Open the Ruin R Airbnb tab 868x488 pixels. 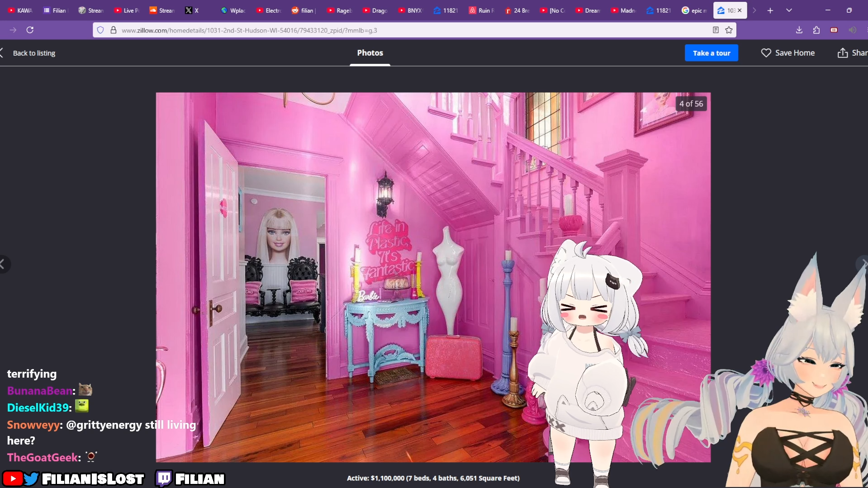pos(482,10)
